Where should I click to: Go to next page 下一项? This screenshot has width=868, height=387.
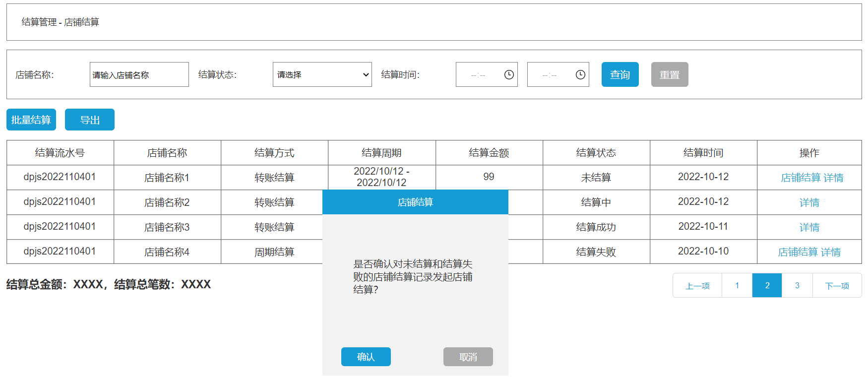837,285
